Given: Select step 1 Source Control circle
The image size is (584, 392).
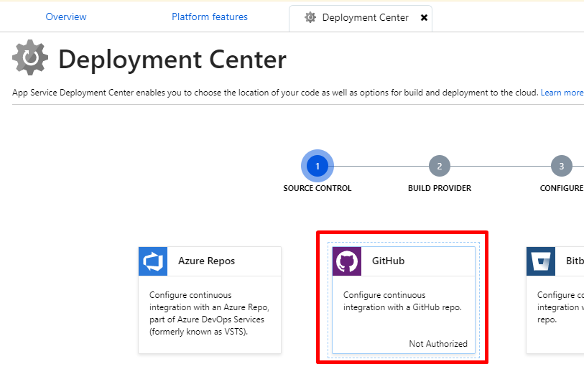Looking at the screenshot, I should (318, 166).
